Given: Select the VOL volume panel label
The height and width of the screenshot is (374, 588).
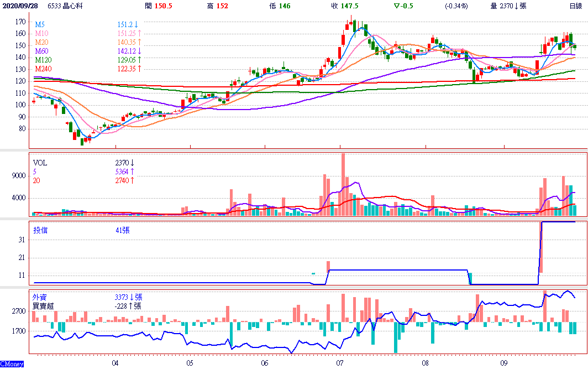Looking at the screenshot, I should [40, 163].
